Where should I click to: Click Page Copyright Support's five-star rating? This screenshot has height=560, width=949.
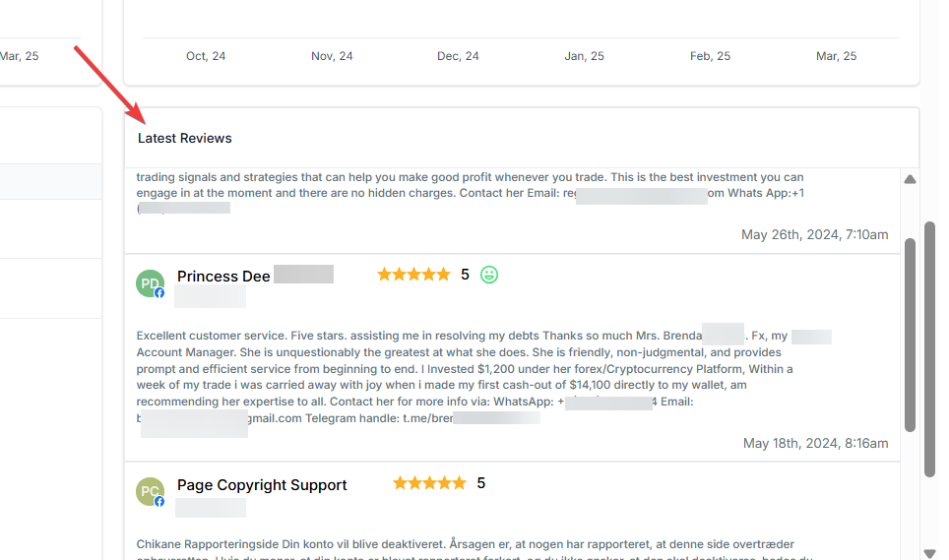pos(429,483)
